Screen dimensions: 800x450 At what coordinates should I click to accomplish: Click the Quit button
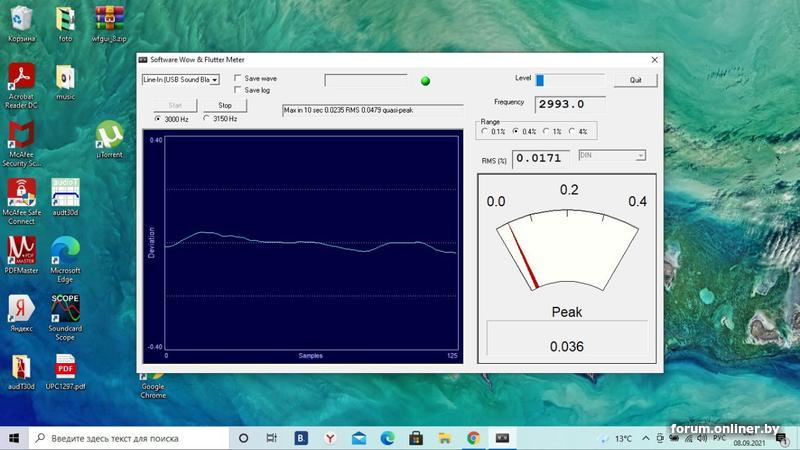pos(635,80)
